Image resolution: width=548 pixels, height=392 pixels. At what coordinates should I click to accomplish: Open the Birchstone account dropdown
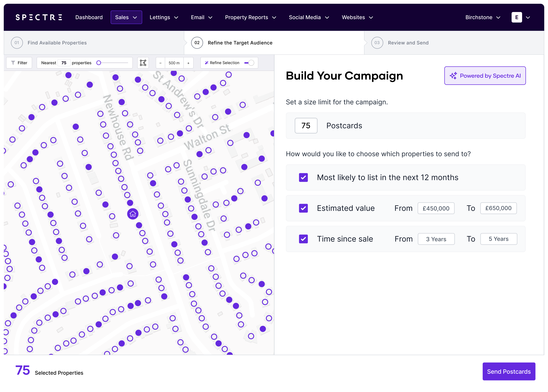483,17
